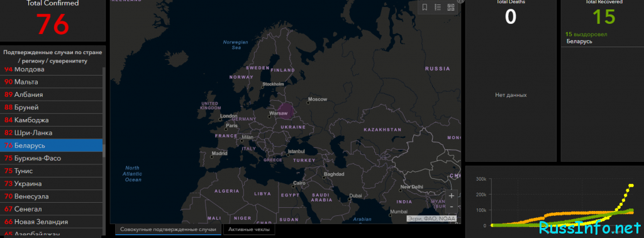Select Буркина-Фасо in the country list

pos(52,158)
